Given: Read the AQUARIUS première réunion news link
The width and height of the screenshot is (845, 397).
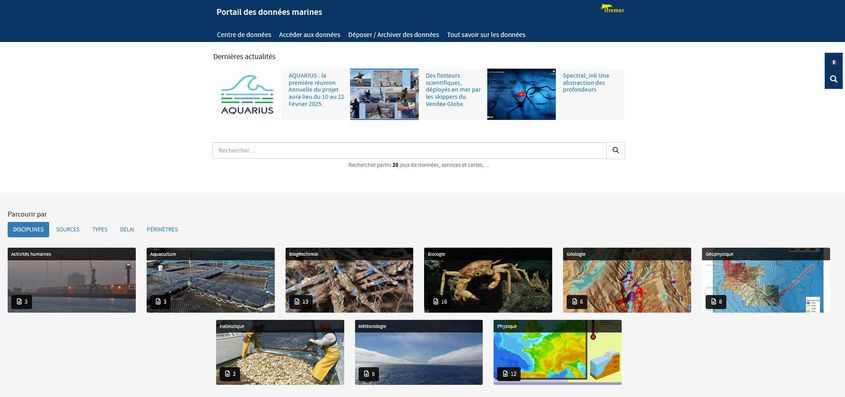Looking at the screenshot, I should (315, 89).
